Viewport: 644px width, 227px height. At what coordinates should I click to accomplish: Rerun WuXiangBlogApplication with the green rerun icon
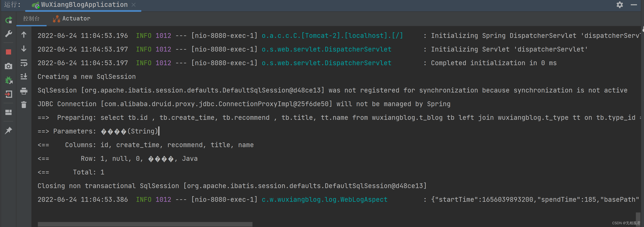(x=8, y=20)
